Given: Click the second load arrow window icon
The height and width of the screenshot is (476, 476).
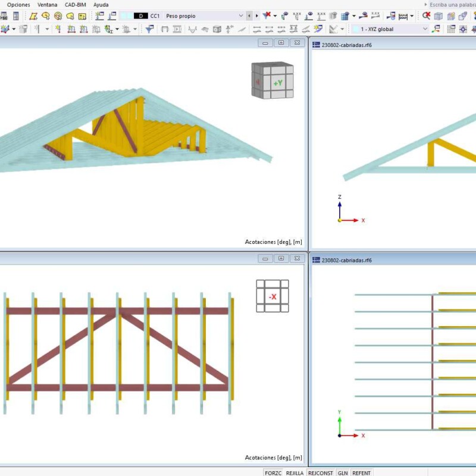Looking at the screenshot, I should [x=112, y=16].
